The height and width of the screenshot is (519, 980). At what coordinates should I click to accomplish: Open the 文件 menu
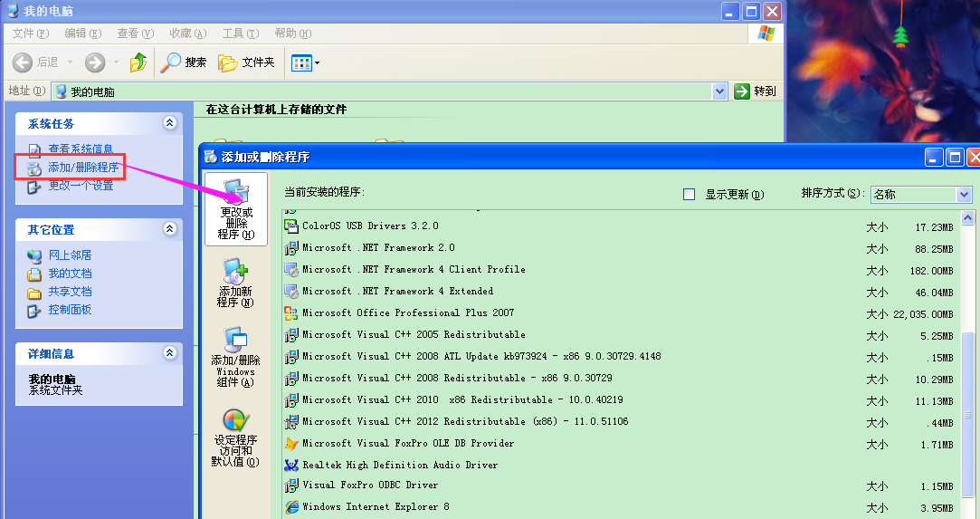[x=31, y=34]
